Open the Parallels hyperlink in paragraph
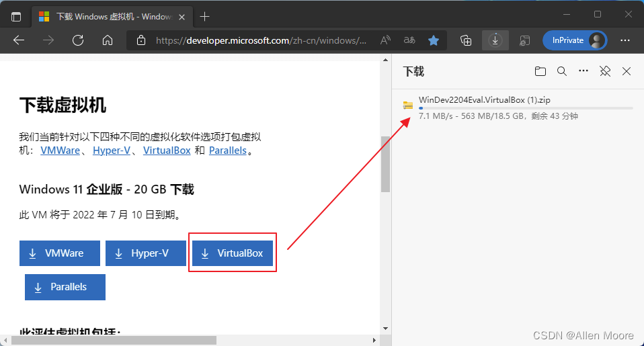The width and height of the screenshot is (644, 346). click(x=227, y=150)
